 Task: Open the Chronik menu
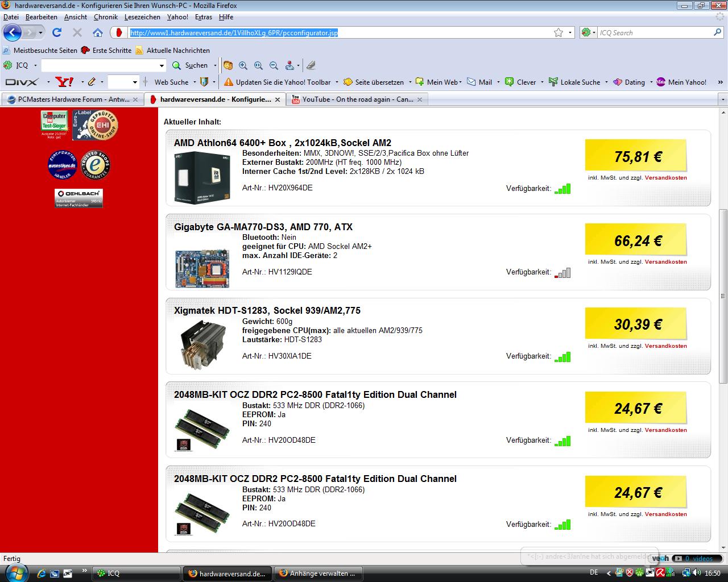(x=105, y=17)
